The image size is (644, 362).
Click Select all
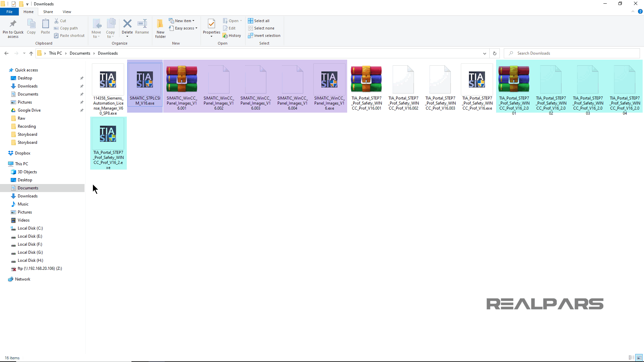[x=259, y=21]
